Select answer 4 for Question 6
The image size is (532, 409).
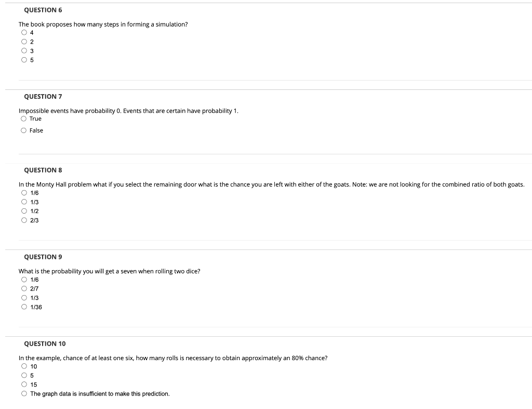click(24, 32)
